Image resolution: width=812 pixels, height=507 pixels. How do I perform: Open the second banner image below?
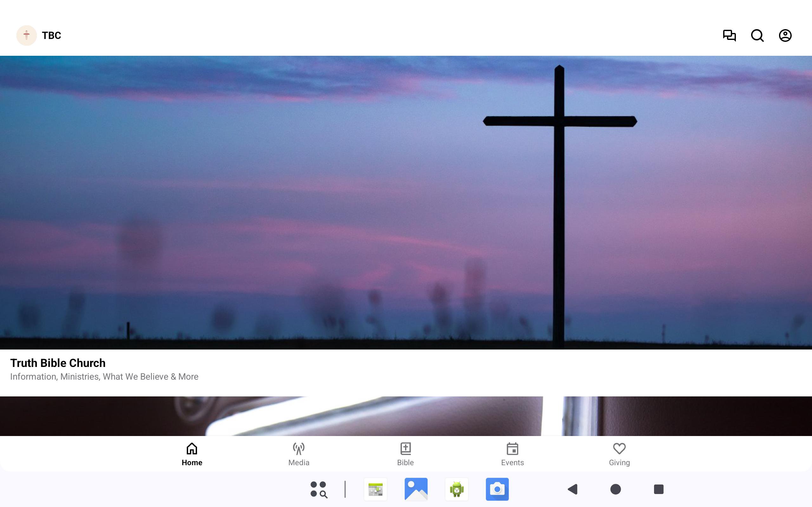[x=406, y=416]
